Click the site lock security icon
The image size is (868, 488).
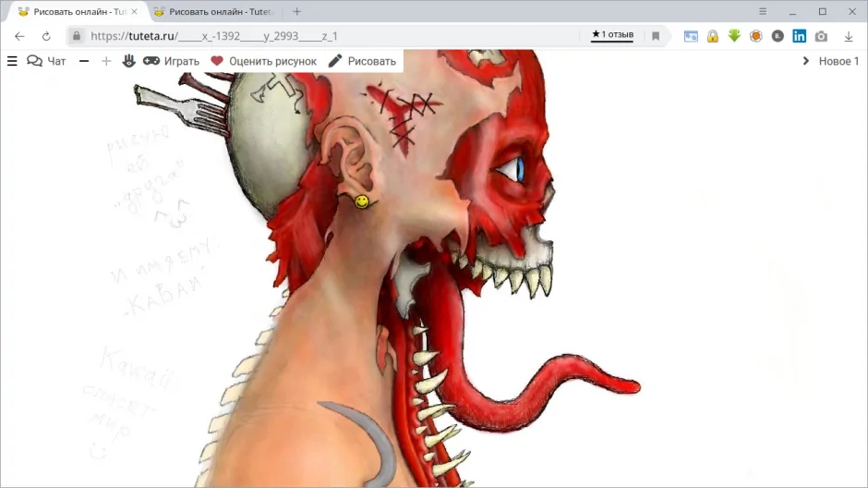pos(77,36)
